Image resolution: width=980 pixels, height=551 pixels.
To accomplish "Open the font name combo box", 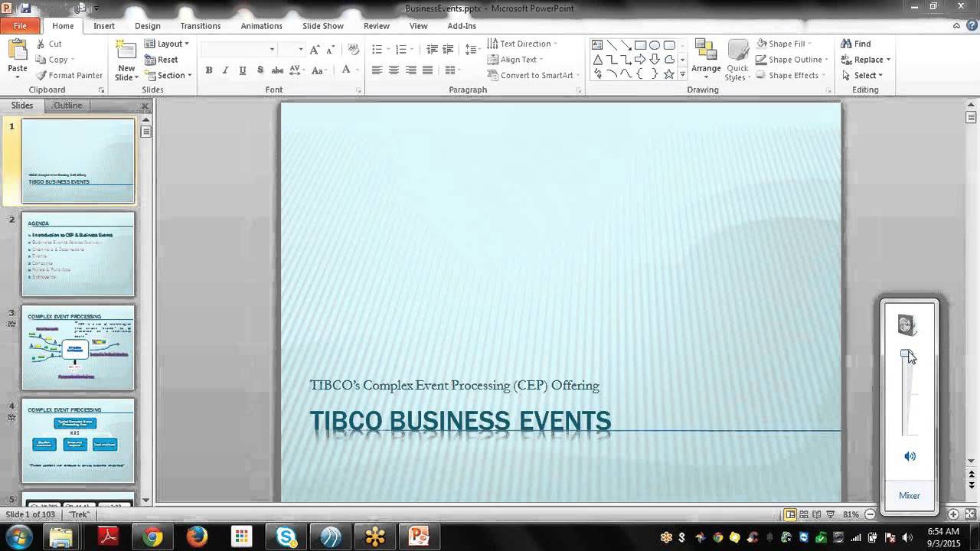I will tap(238, 49).
